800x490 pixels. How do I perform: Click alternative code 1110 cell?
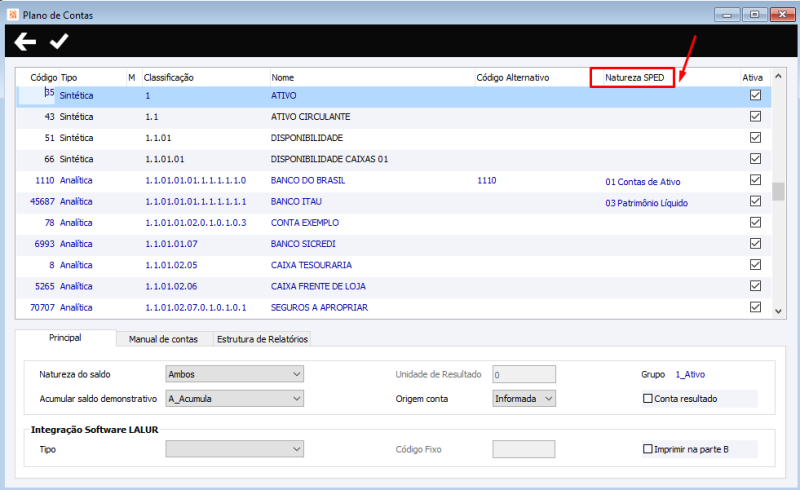[487, 180]
